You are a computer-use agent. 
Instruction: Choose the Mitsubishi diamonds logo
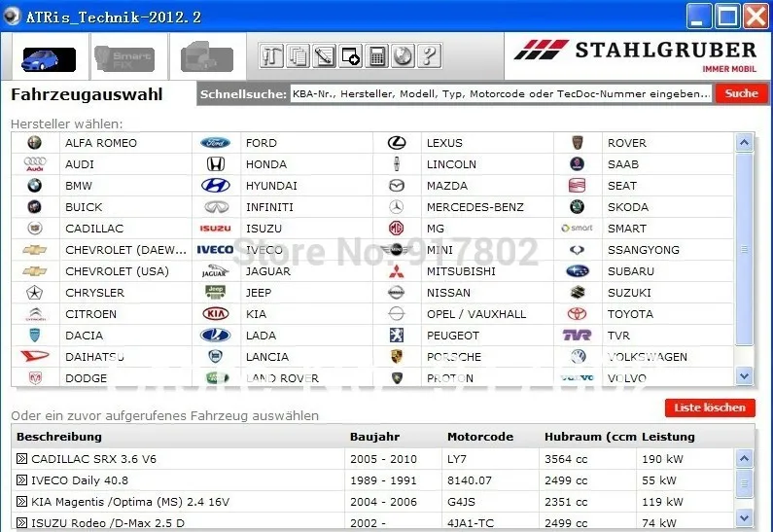397,271
